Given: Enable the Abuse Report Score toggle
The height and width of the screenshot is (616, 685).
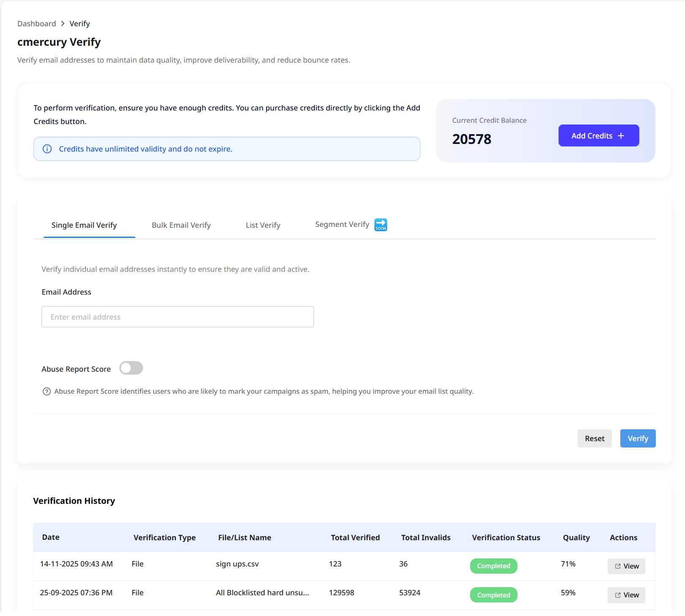Looking at the screenshot, I should click(131, 368).
